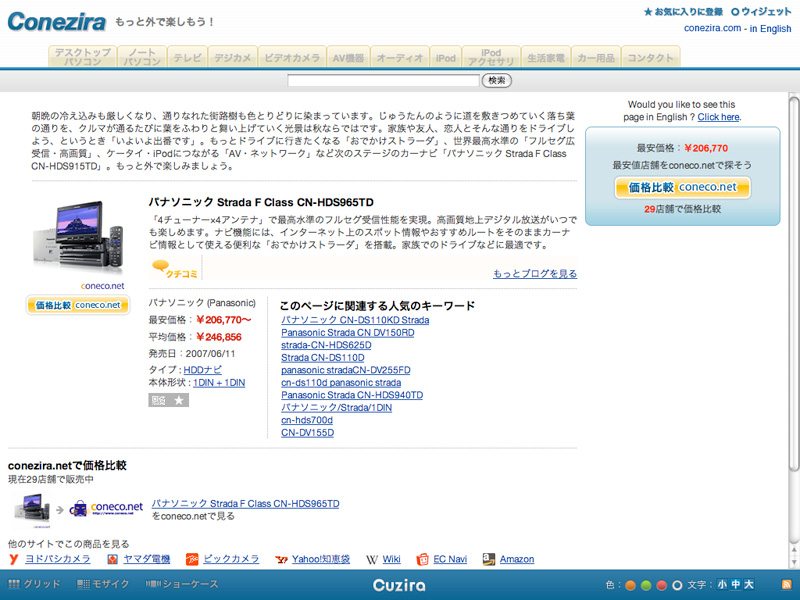Open the オーディオ tab
Image resolution: width=800 pixels, height=600 pixels.
[x=400, y=58]
